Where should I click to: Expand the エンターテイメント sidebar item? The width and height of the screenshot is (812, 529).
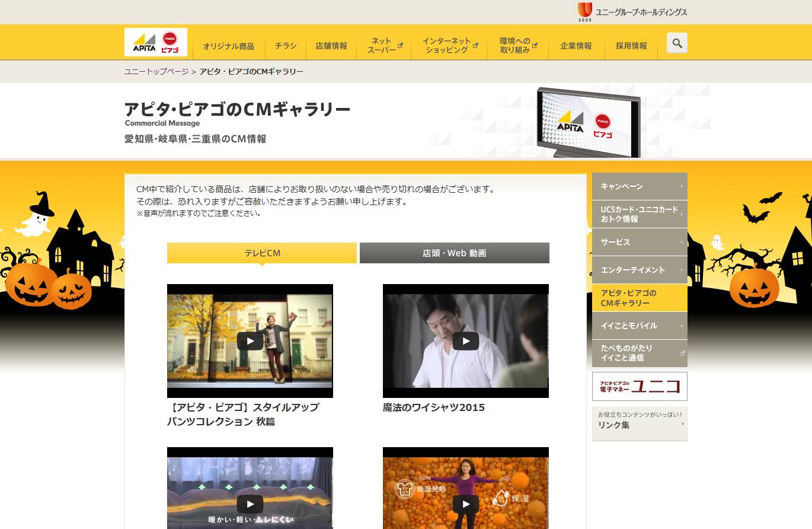pos(640,270)
